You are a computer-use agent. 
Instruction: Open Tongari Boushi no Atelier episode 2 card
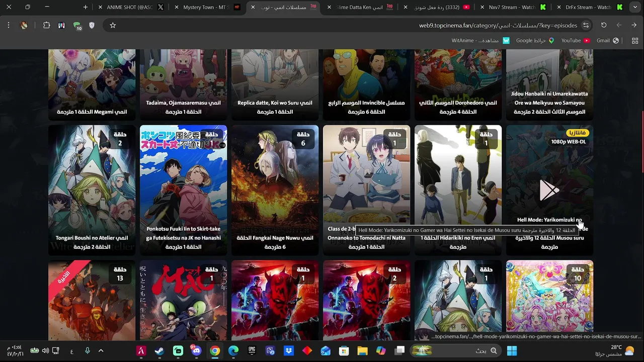(x=92, y=190)
